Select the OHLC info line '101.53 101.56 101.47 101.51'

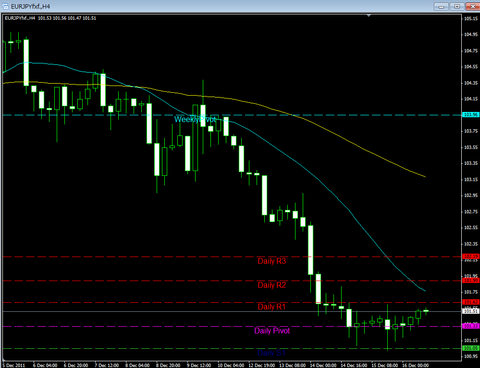pos(67,18)
